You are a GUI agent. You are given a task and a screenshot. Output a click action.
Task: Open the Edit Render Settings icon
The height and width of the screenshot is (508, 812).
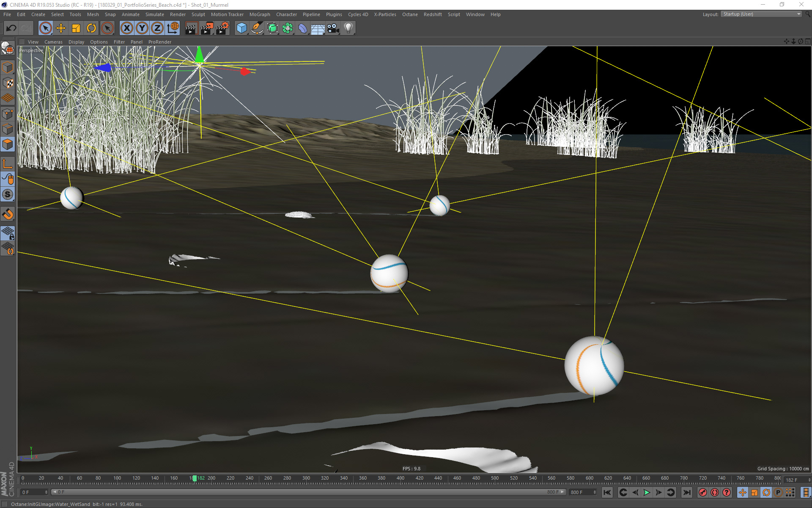coord(222,28)
